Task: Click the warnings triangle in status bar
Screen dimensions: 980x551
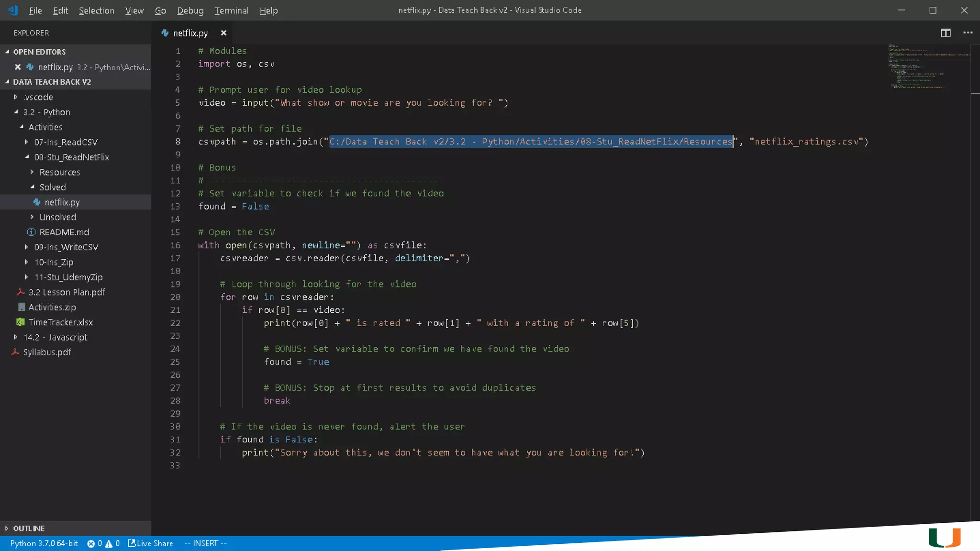Action: [x=109, y=543]
